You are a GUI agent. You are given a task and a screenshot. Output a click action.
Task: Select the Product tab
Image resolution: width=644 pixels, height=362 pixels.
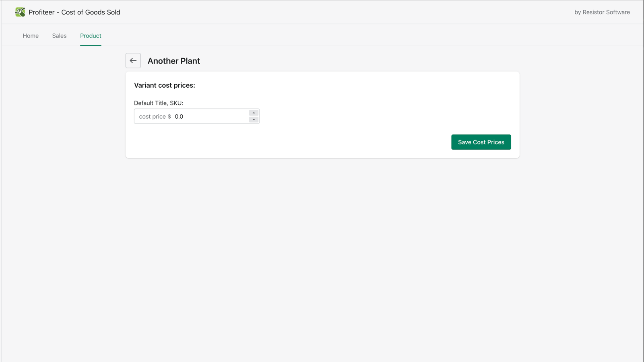(91, 36)
